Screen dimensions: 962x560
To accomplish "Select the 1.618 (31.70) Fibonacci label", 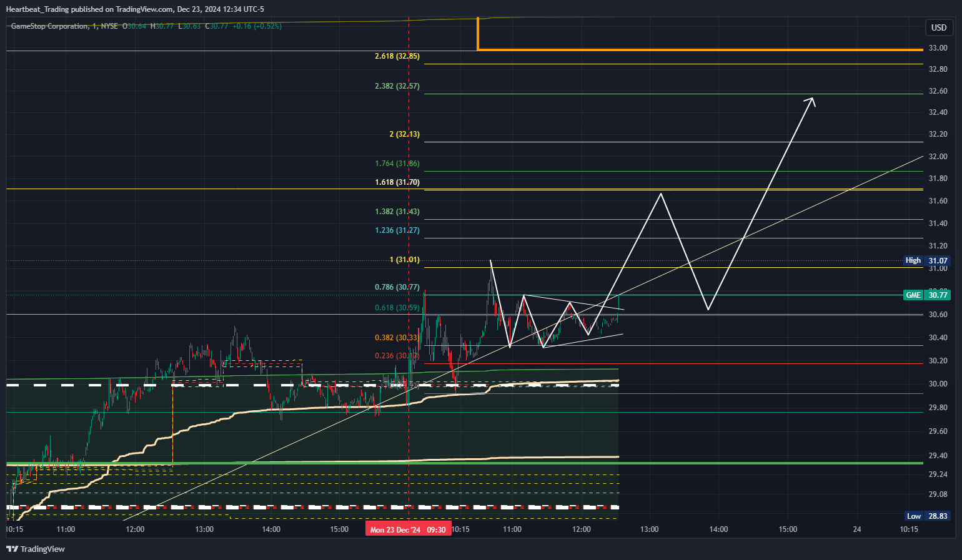I will pos(397,182).
